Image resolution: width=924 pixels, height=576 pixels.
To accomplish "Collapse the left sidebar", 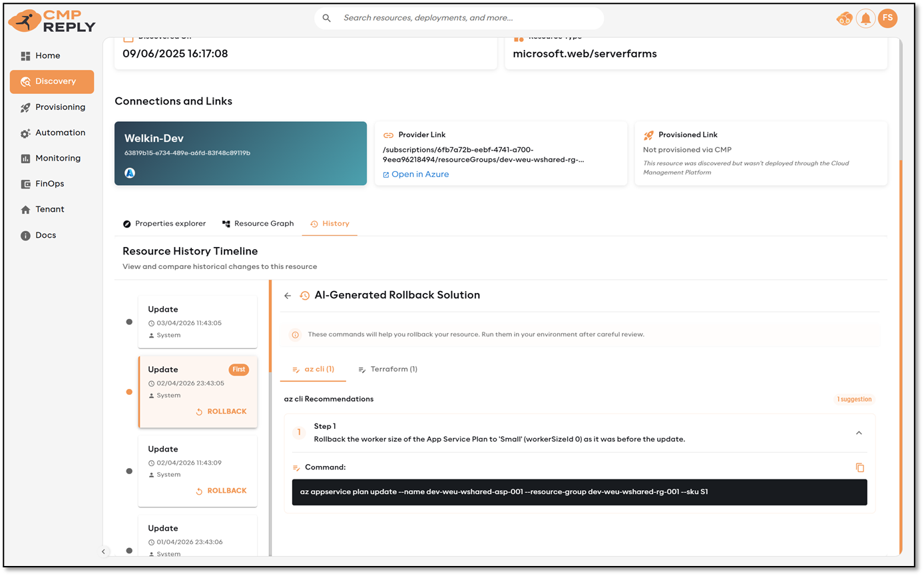I will tap(103, 551).
